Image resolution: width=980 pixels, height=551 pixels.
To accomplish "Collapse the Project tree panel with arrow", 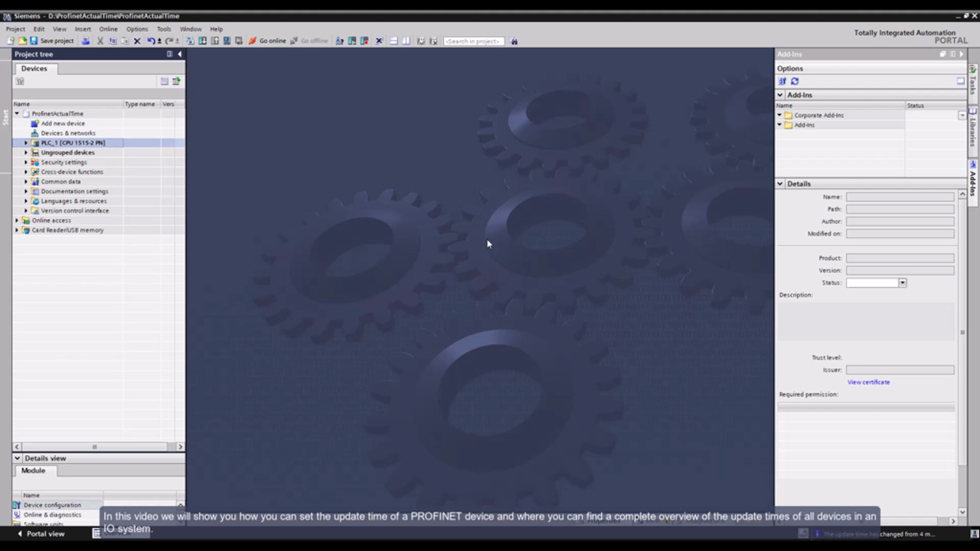I will pos(180,54).
